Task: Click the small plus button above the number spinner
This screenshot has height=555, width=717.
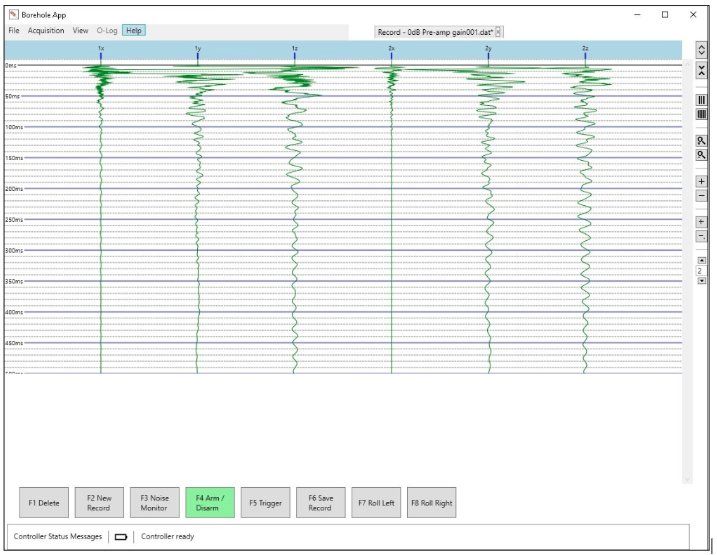Action: coord(701,222)
